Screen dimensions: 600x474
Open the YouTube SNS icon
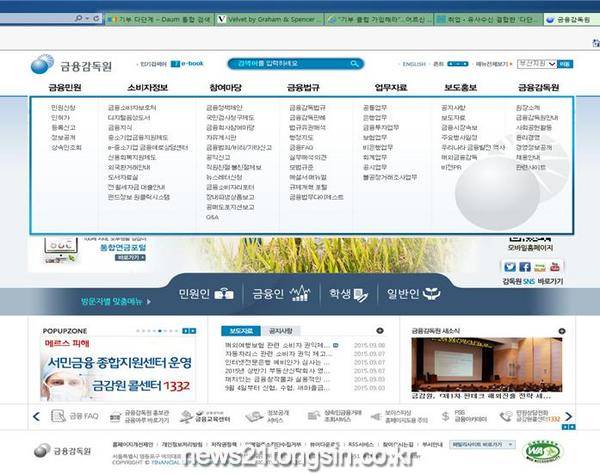coord(554,267)
